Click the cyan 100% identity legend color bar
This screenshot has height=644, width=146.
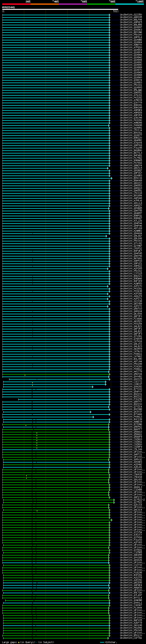coord(130,4)
